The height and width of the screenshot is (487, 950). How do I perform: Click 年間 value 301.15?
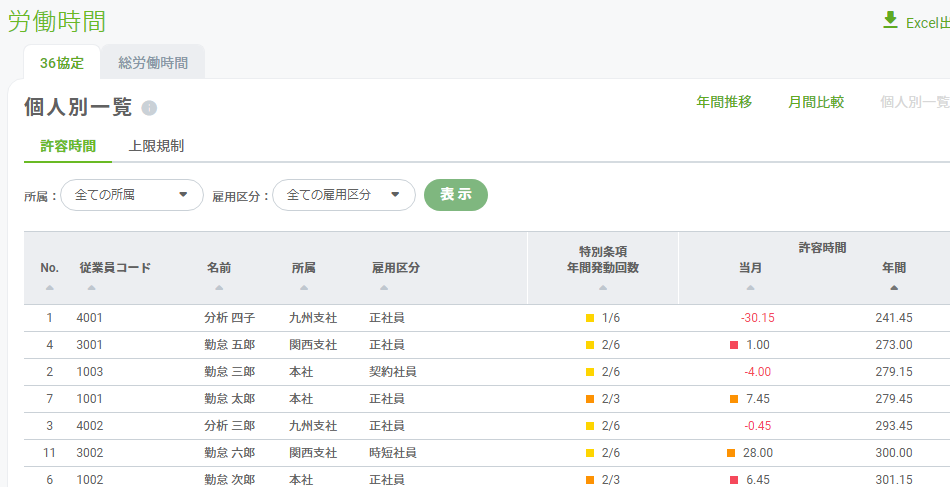(894, 480)
